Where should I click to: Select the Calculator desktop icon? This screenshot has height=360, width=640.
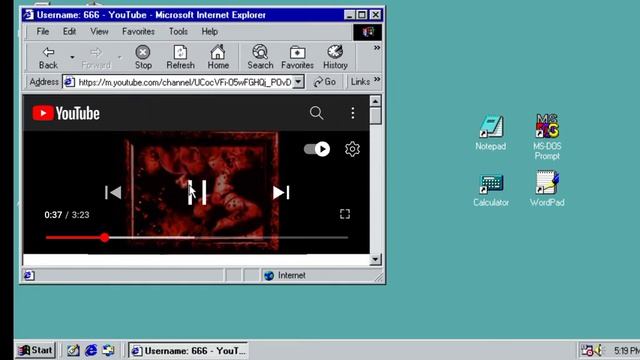point(491,190)
